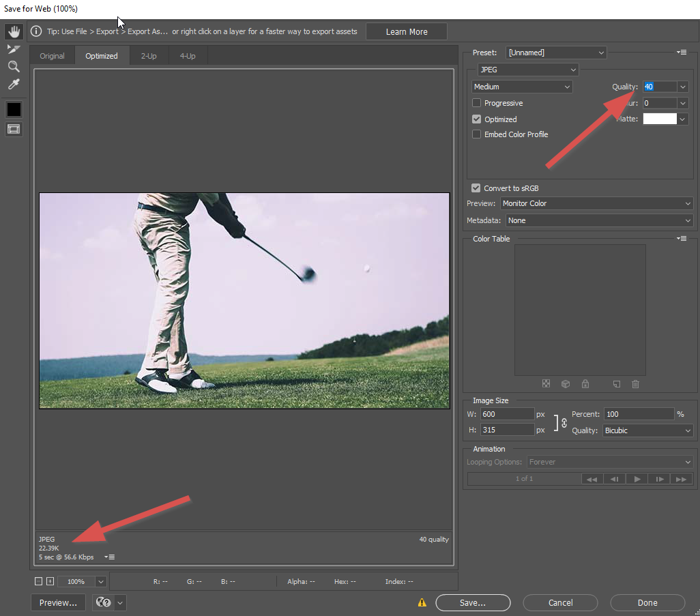Open the Medium compression quality dropdown
Viewport: 700px width, 616px height.
(521, 87)
